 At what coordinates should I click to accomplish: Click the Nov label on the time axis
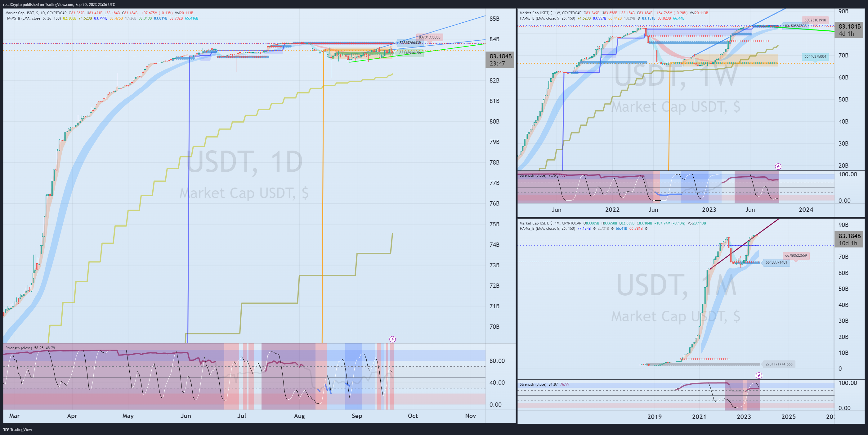pos(470,416)
